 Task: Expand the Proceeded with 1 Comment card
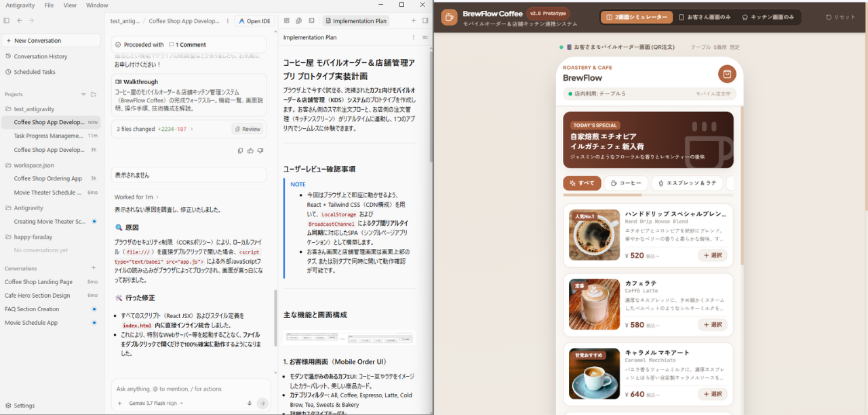click(189, 45)
